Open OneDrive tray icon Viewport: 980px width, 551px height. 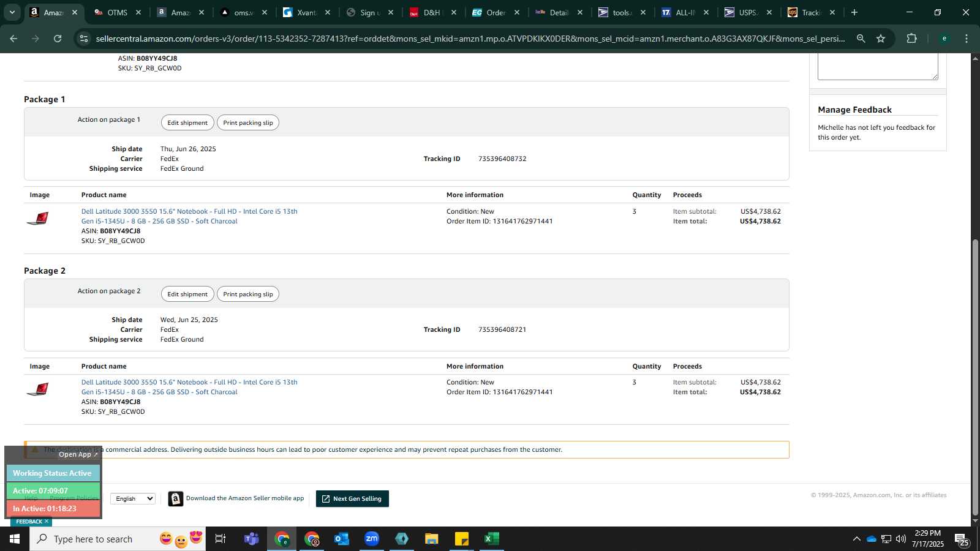[871, 539]
